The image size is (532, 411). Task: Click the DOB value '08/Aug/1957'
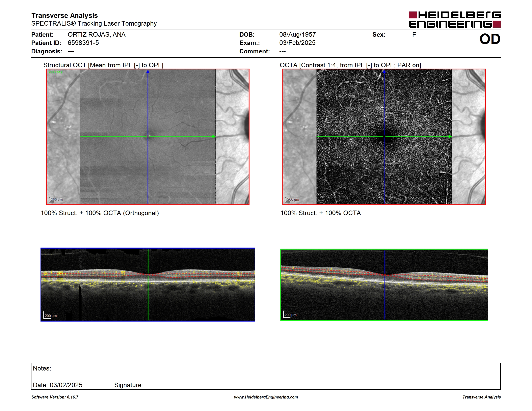(x=297, y=35)
